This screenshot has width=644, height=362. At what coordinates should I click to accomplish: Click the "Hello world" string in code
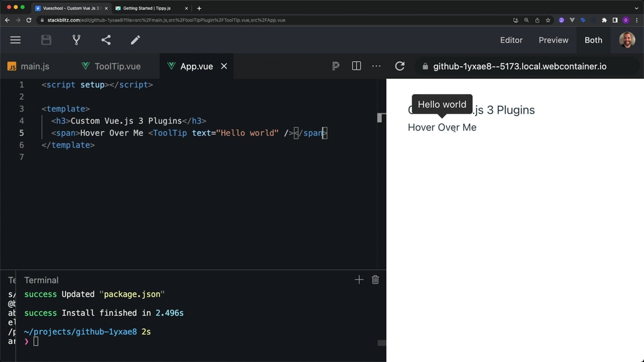coord(247,133)
